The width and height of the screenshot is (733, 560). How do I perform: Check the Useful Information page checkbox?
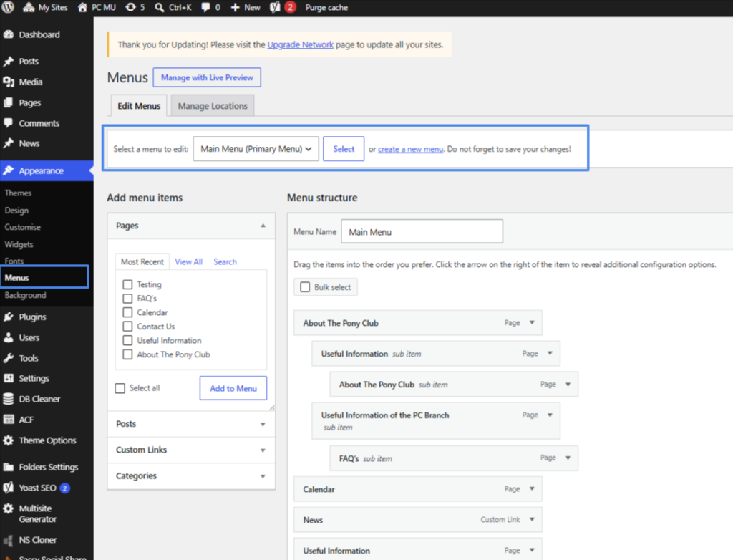tap(127, 341)
